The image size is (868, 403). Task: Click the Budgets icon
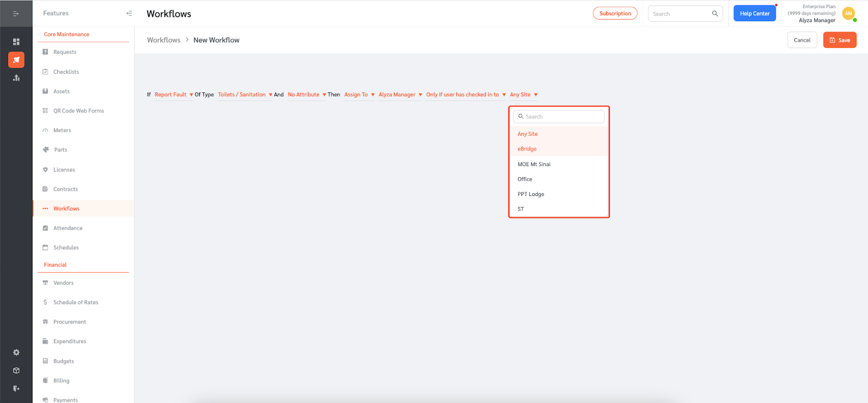(46, 361)
